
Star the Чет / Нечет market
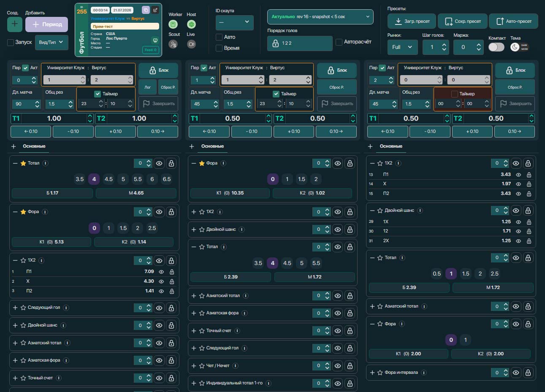[202, 366]
